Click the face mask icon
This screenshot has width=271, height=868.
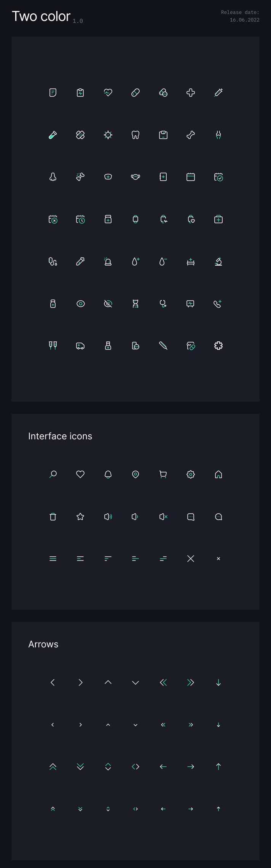[135, 177]
